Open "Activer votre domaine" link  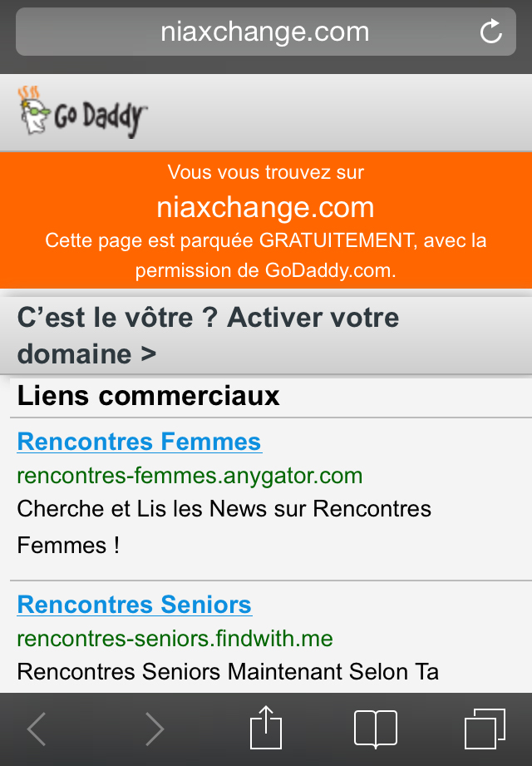pos(208,335)
